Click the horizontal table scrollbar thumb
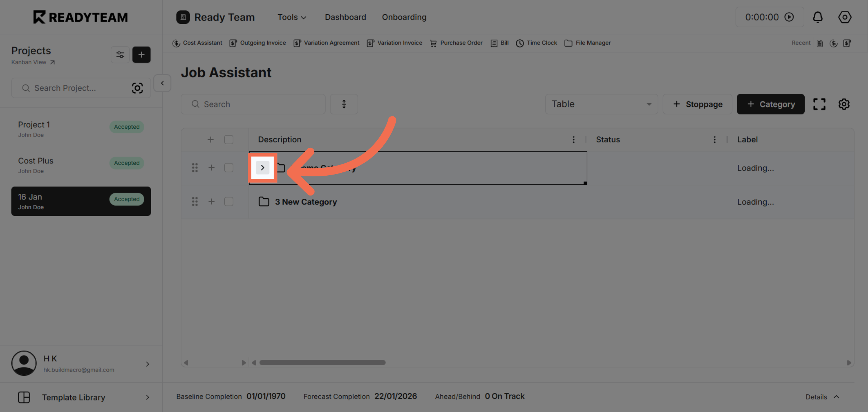868x412 pixels. pyautogui.click(x=322, y=362)
